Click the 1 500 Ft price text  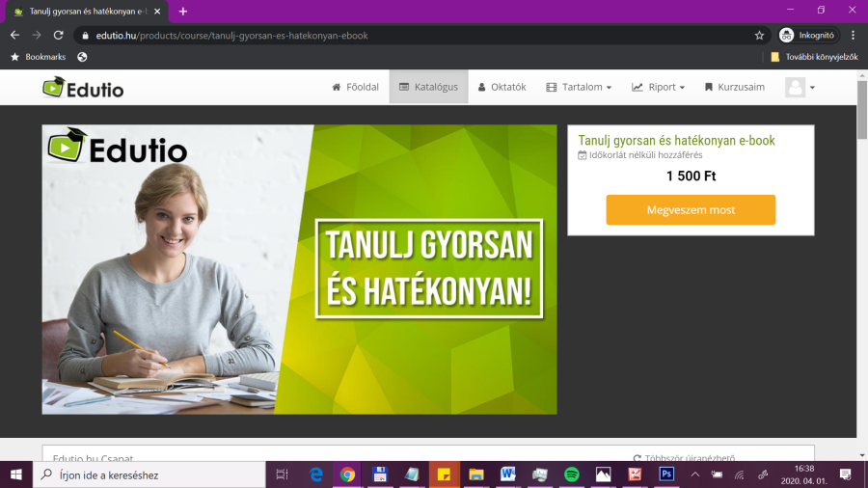[x=691, y=176]
